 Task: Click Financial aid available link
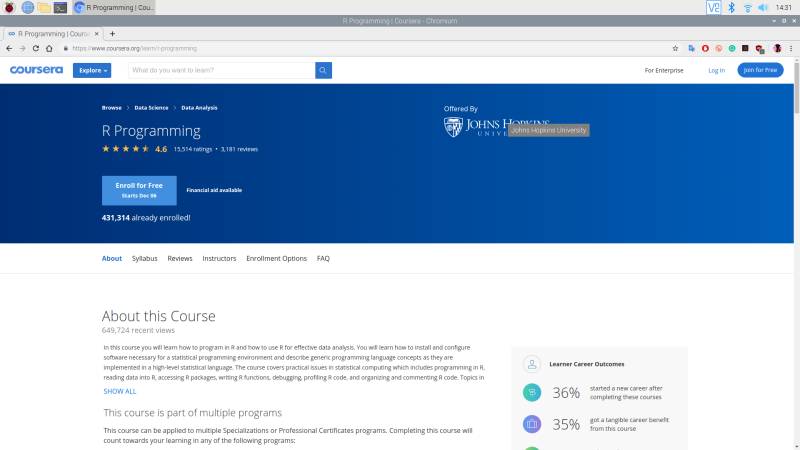[x=214, y=190]
